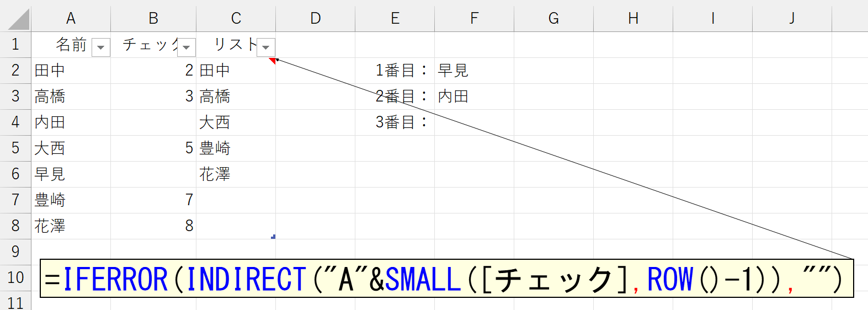Click the select-all corner triangle
Viewport: 868px width, 310px height.
19,19
